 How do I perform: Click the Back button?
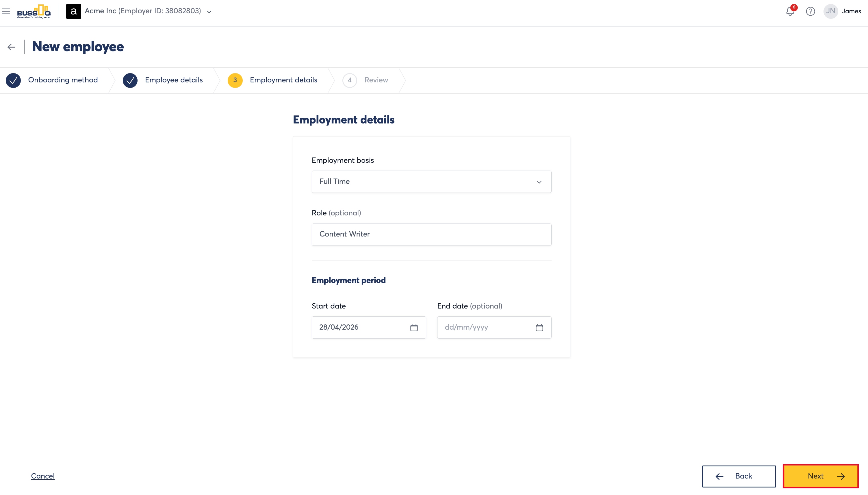[x=739, y=476]
